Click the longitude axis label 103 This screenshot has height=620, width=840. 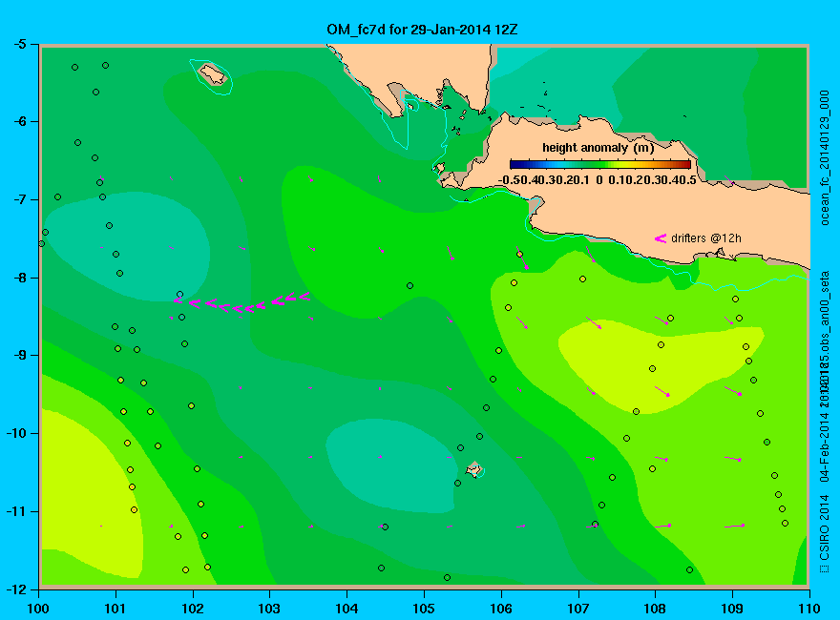click(x=269, y=609)
